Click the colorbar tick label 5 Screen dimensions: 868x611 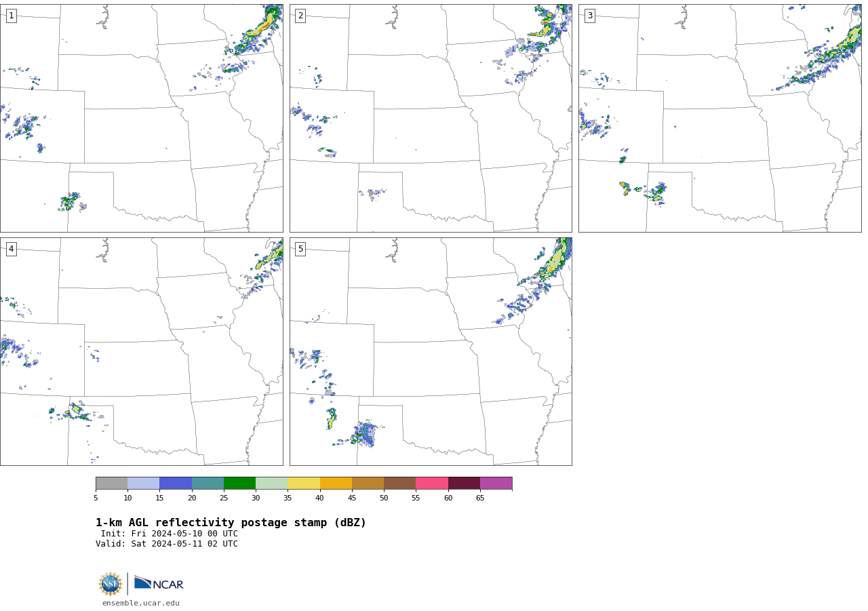click(96, 498)
